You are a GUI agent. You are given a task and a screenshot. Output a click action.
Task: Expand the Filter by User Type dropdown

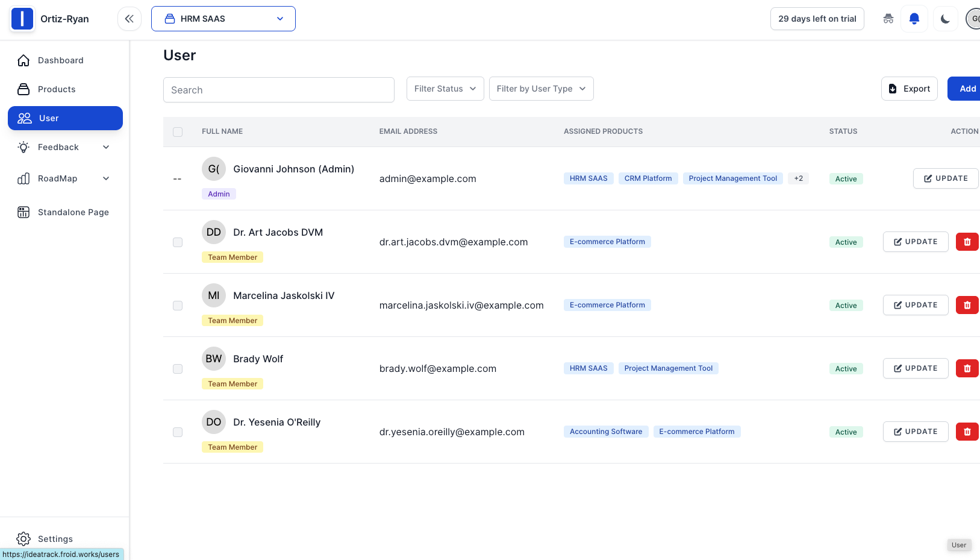point(541,89)
